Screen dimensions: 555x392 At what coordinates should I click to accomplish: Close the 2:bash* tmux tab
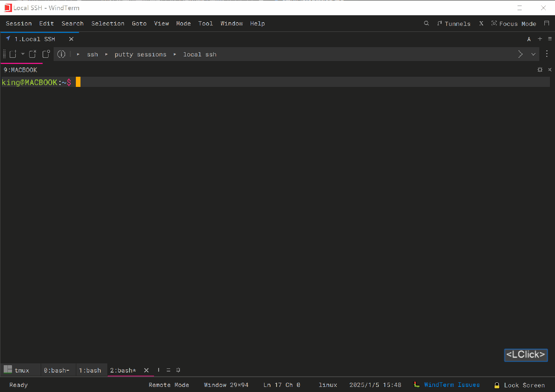click(147, 370)
